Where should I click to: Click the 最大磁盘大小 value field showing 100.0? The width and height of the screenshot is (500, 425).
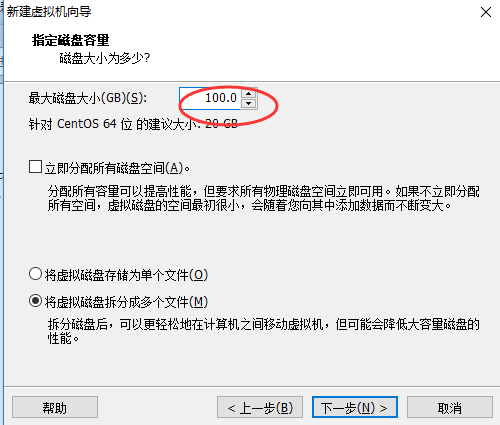(210, 98)
